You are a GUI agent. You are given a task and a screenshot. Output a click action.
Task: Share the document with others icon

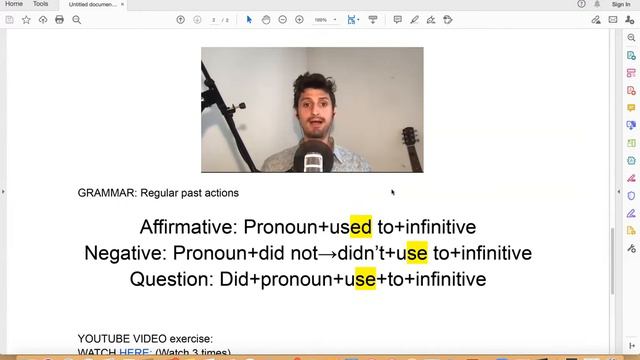point(629,20)
